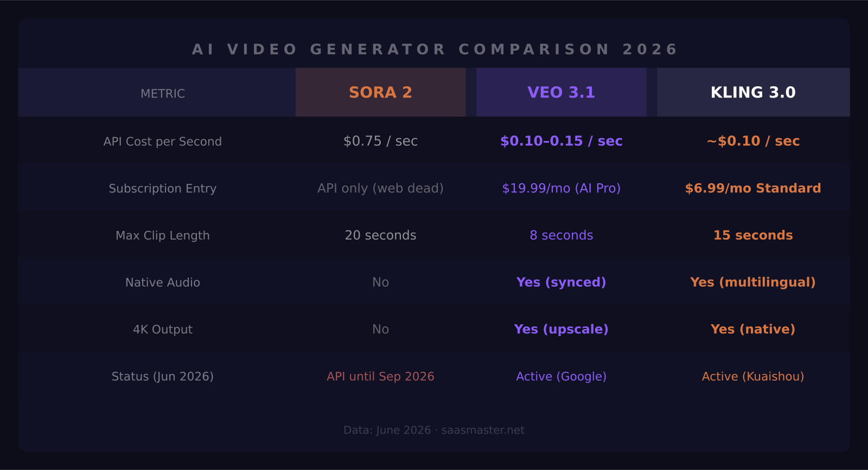Click the SORA 2 column header
The width and height of the screenshot is (868, 470).
click(x=380, y=92)
